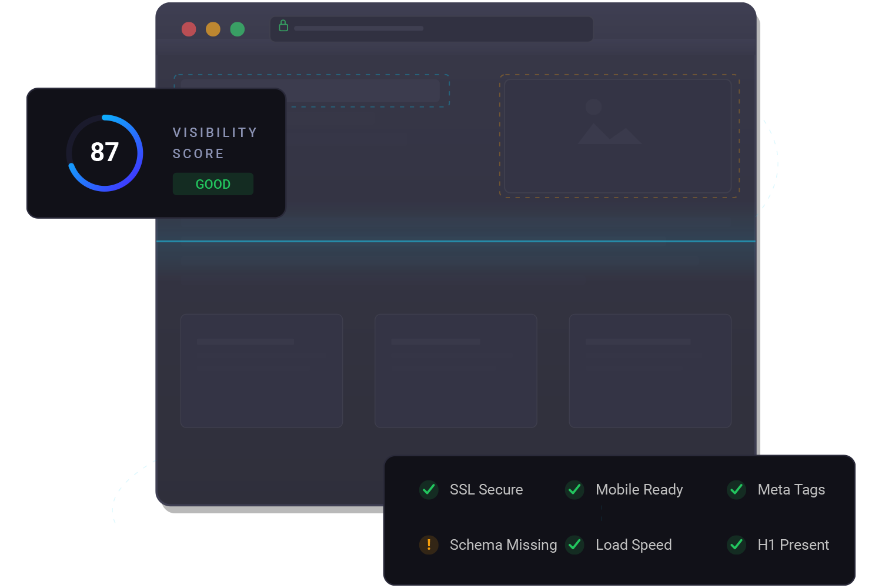This screenshot has height=588, width=882.
Task: Click the H1 Present checkmark icon
Action: [736, 545]
